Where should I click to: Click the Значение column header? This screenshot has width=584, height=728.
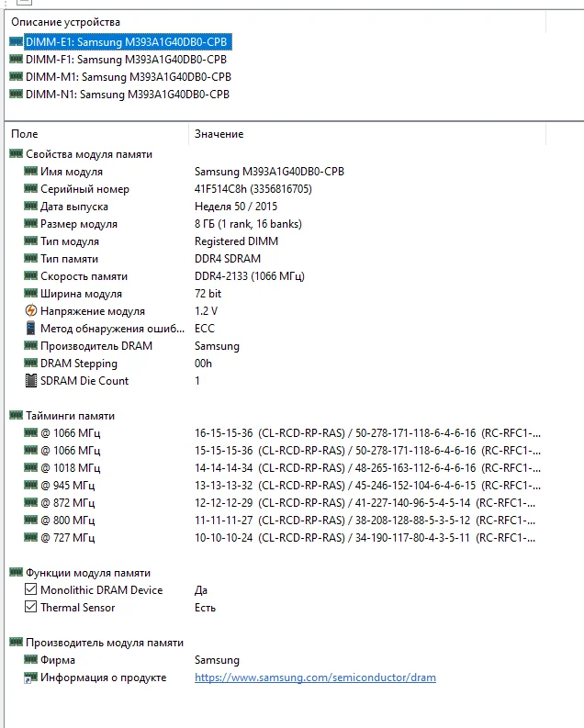click(x=219, y=134)
